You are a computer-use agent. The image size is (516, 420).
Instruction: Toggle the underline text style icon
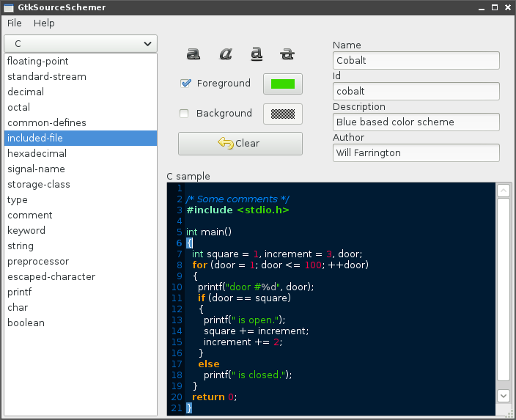257,54
